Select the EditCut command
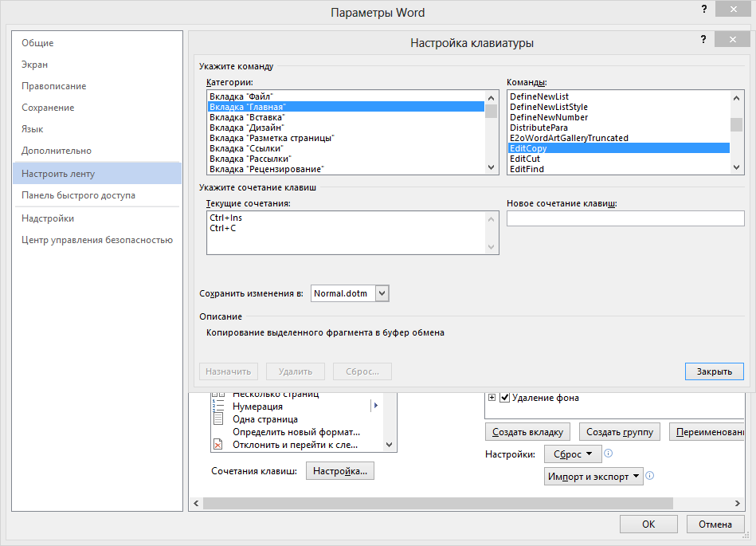 619,159
